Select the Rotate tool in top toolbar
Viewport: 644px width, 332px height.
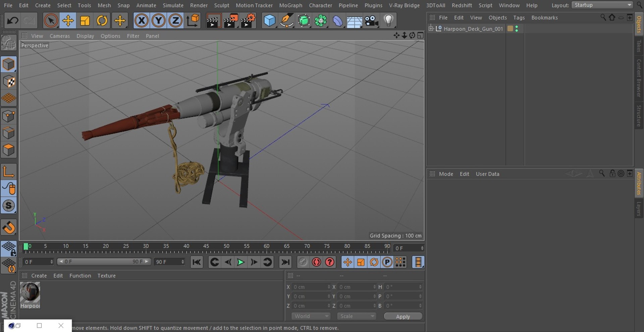click(102, 21)
